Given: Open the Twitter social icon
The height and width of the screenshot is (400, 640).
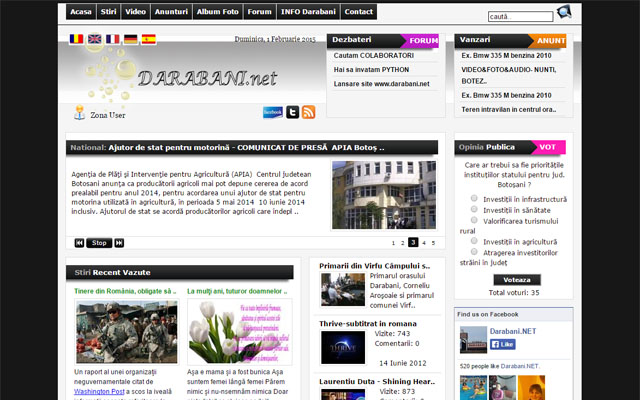Looking at the screenshot, I should pyautogui.click(x=292, y=112).
